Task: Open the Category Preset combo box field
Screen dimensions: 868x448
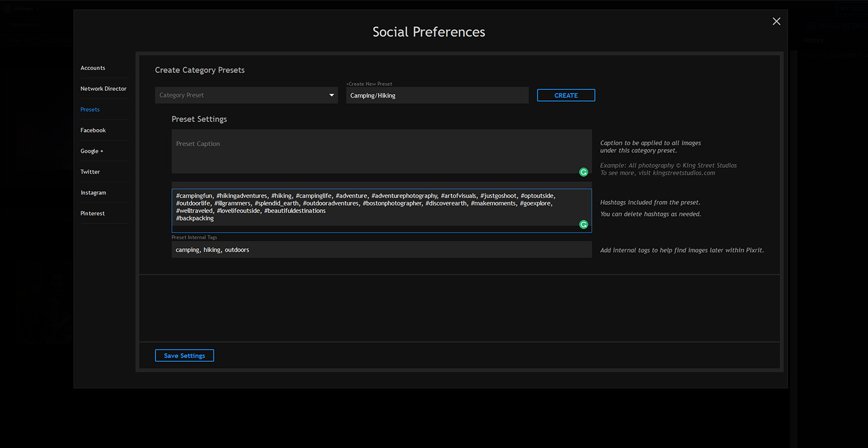Action: pos(240,96)
